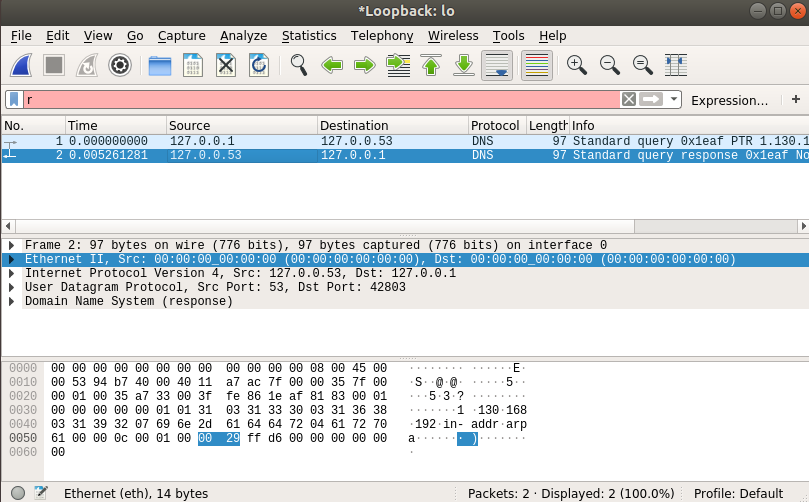Reload this capture file
This screenshot has width=809, height=502.
[x=259, y=66]
